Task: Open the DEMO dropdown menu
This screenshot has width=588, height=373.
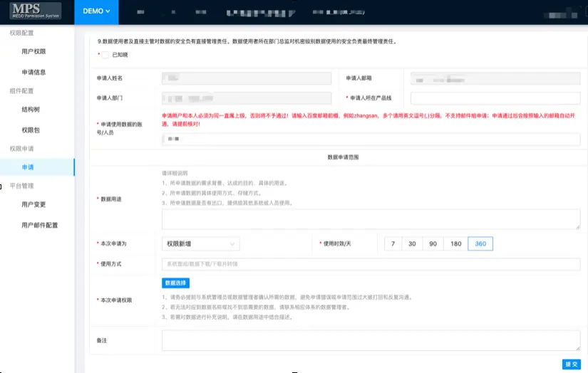Action: pos(96,11)
